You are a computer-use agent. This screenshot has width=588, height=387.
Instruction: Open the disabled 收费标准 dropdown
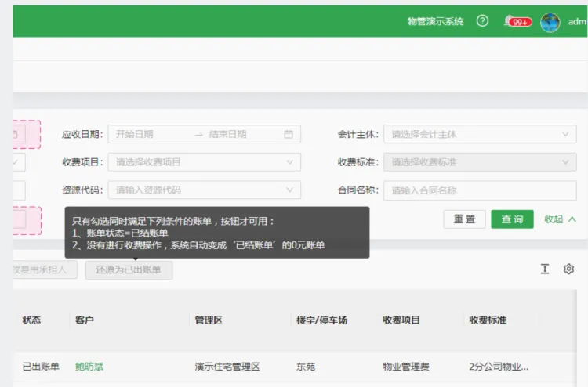480,162
